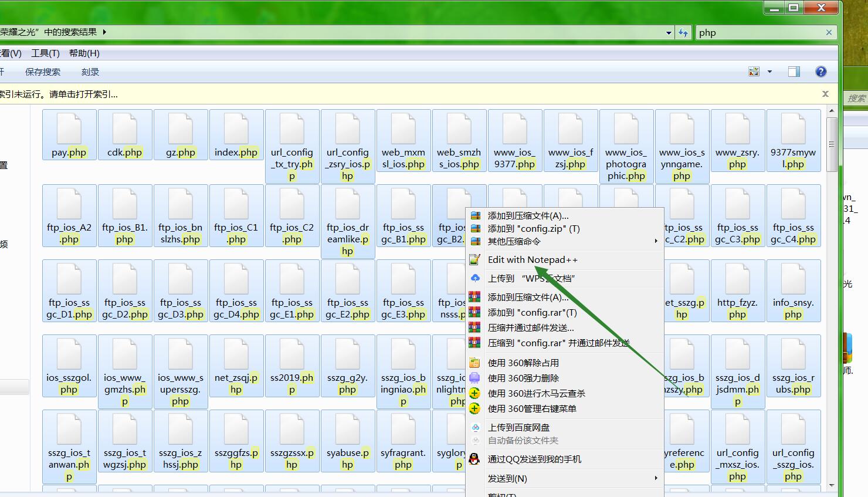
Task: Click the 保存搜索 button
Action: [43, 72]
